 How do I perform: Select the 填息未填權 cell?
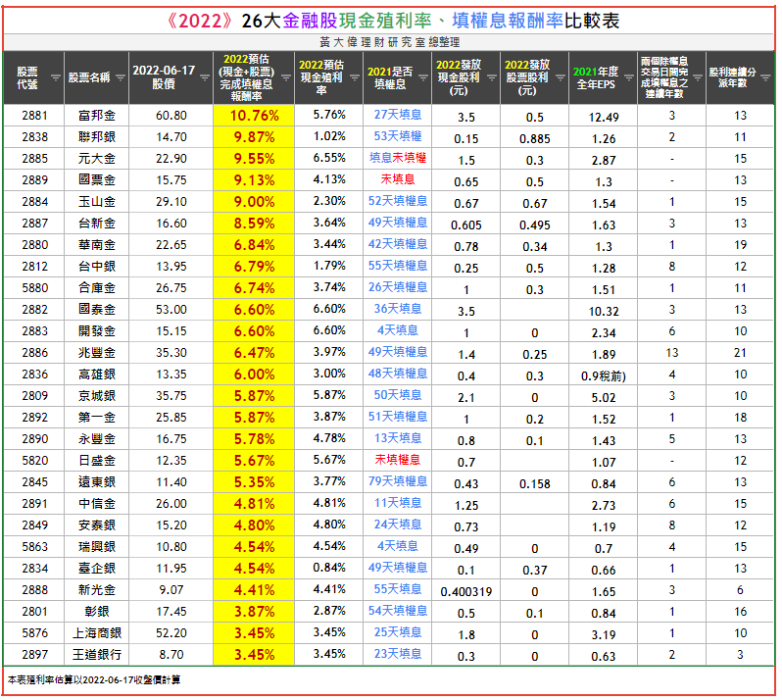coord(398,158)
